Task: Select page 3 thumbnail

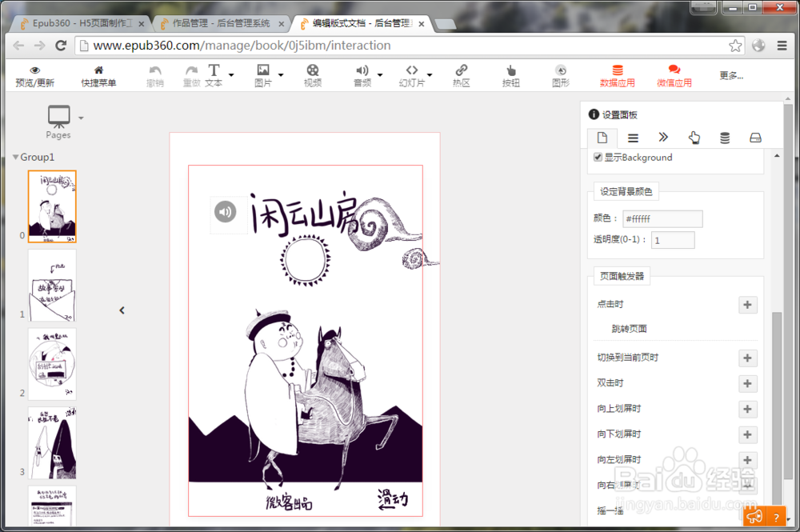Action: 52,442
